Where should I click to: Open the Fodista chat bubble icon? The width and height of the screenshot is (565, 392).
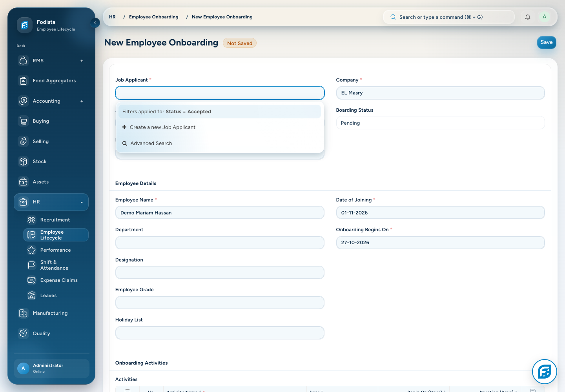[545, 372]
